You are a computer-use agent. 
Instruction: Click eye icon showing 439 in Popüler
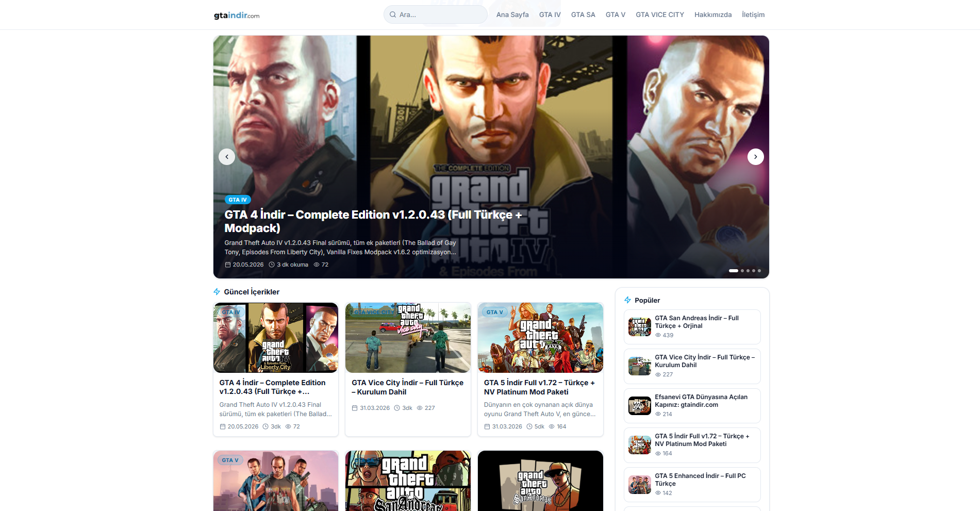click(658, 335)
